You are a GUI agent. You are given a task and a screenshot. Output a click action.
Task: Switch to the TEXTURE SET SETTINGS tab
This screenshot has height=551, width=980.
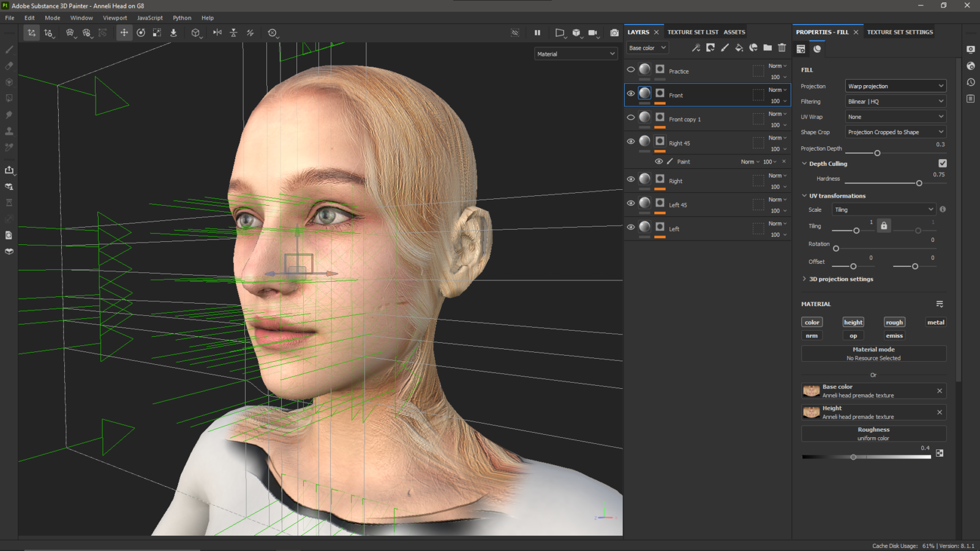pyautogui.click(x=900, y=32)
